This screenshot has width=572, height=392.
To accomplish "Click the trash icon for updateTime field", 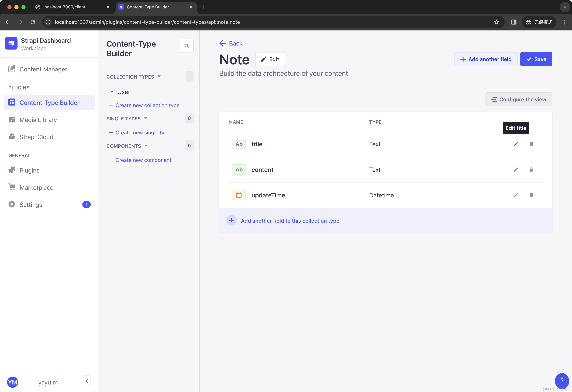I will (531, 195).
